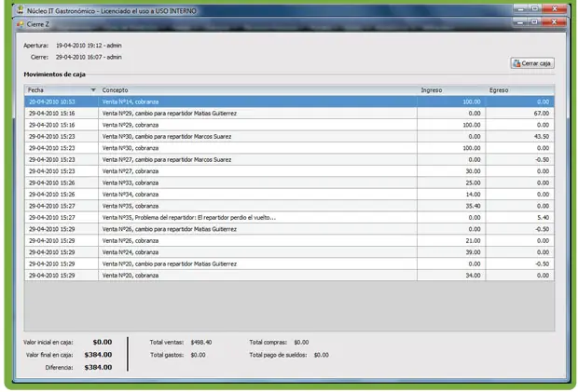Screen dimensions: 578x392
Task: Select Venta Nº26, cambio para repartidor Matias Gutierrez
Action: (289, 229)
